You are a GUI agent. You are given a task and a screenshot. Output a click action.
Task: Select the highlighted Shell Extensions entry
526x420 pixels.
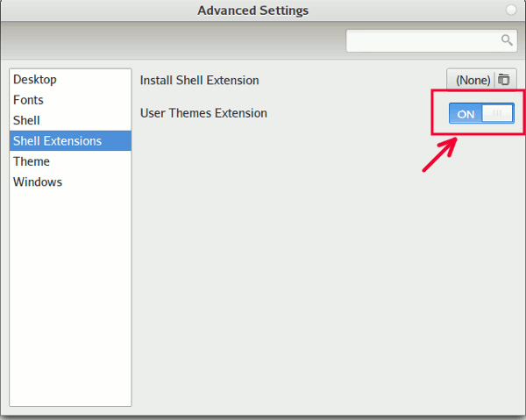[57, 141]
